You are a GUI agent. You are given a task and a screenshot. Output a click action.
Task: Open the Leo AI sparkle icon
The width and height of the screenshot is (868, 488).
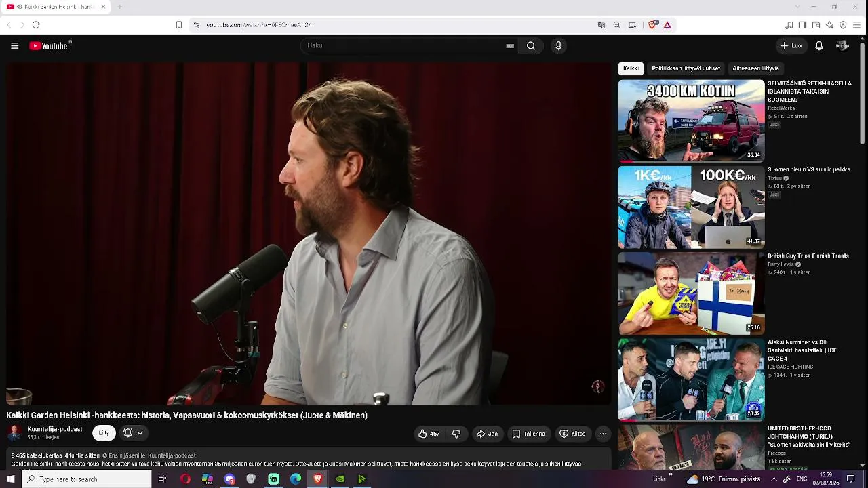(x=829, y=25)
